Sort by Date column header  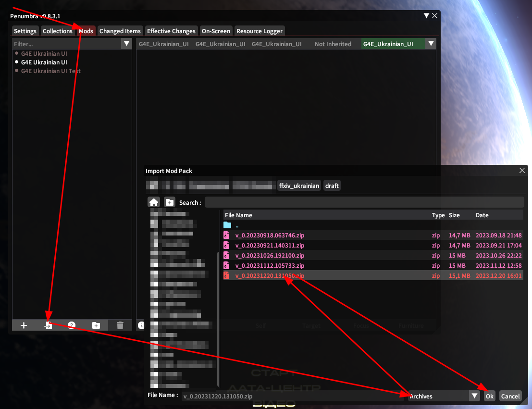(482, 215)
